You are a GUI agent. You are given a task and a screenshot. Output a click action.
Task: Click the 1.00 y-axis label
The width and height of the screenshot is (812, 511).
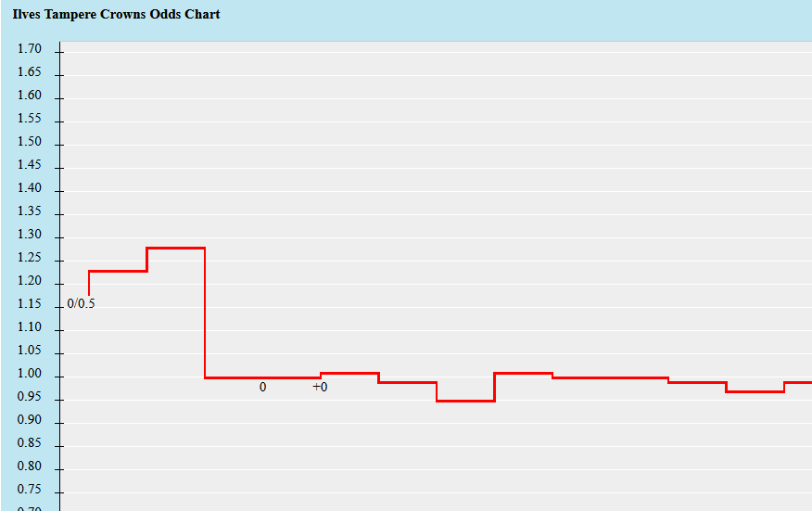[29, 374]
